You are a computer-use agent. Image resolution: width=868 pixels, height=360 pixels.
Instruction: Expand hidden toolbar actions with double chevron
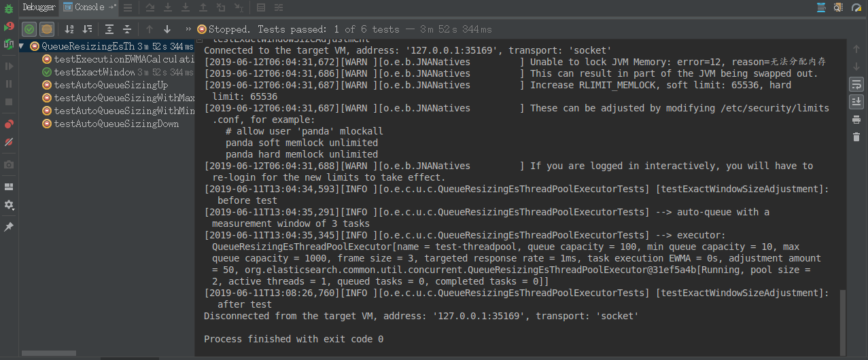pos(188,29)
